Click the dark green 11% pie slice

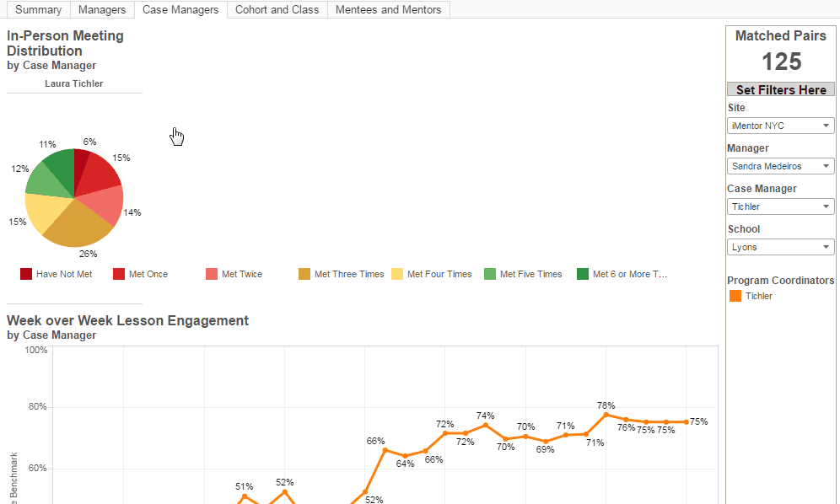pyautogui.click(x=62, y=169)
